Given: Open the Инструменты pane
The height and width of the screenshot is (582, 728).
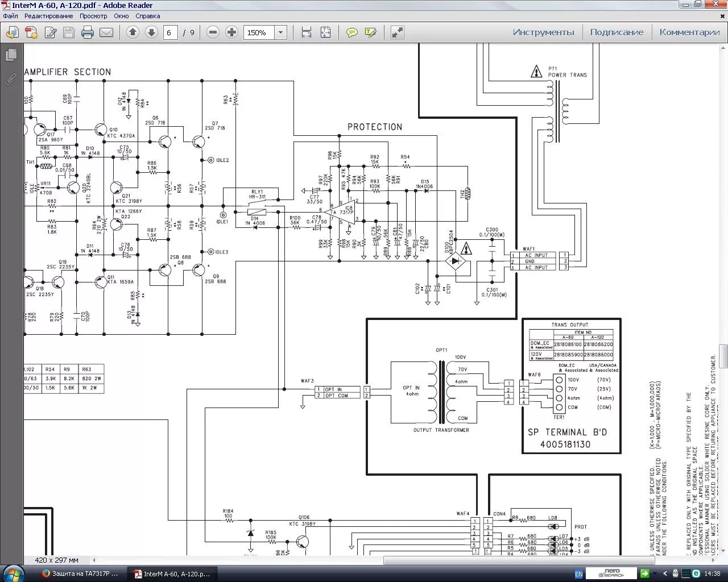Looking at the screenshot, I should [x=543, y=32].
